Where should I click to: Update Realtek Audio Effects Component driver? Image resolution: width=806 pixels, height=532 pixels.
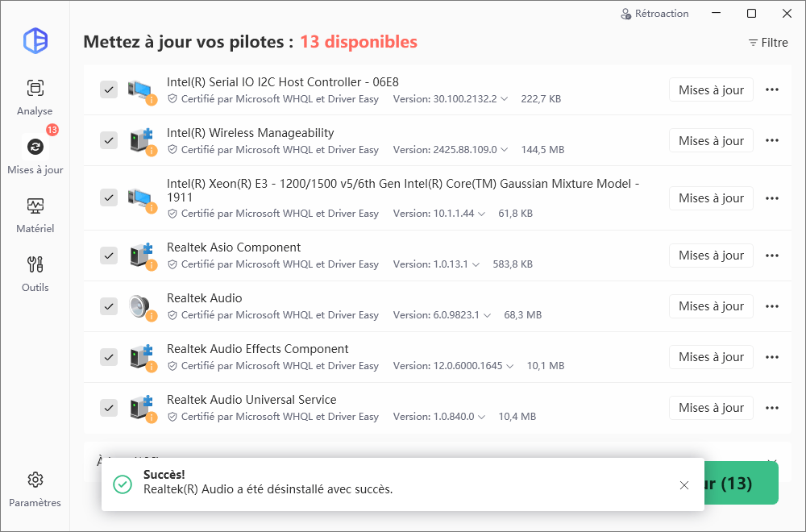click(711, 357)
